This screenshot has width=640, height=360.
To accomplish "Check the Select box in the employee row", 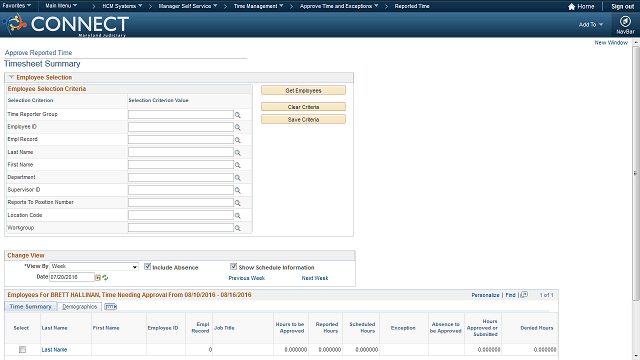I will point(22,350).
